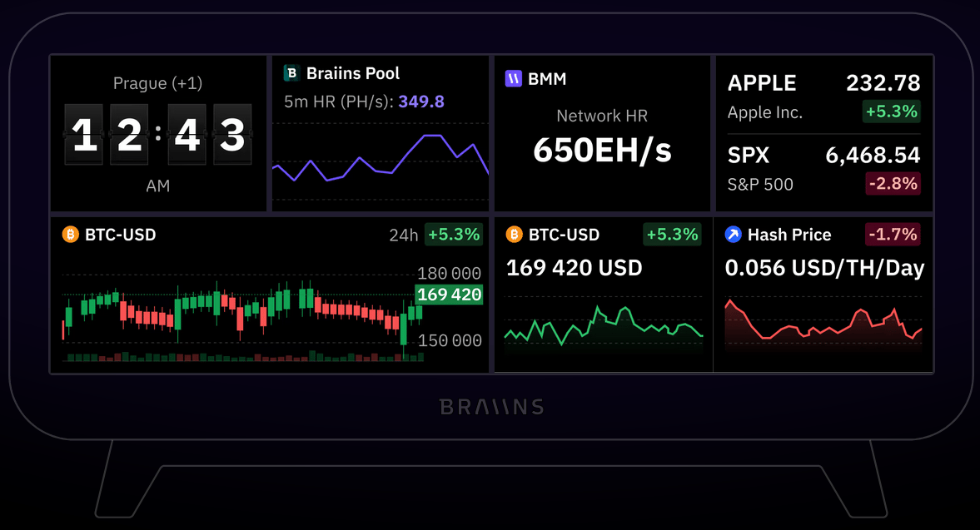The width and height of the screenshot is (980, 530).
Task: Click the Network HR label
Action: (x=602, y=116)
